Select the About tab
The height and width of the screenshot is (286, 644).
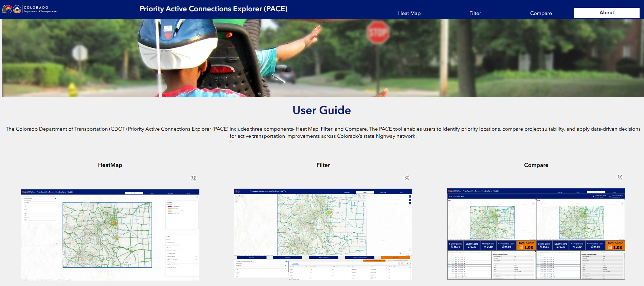point(606,13)
